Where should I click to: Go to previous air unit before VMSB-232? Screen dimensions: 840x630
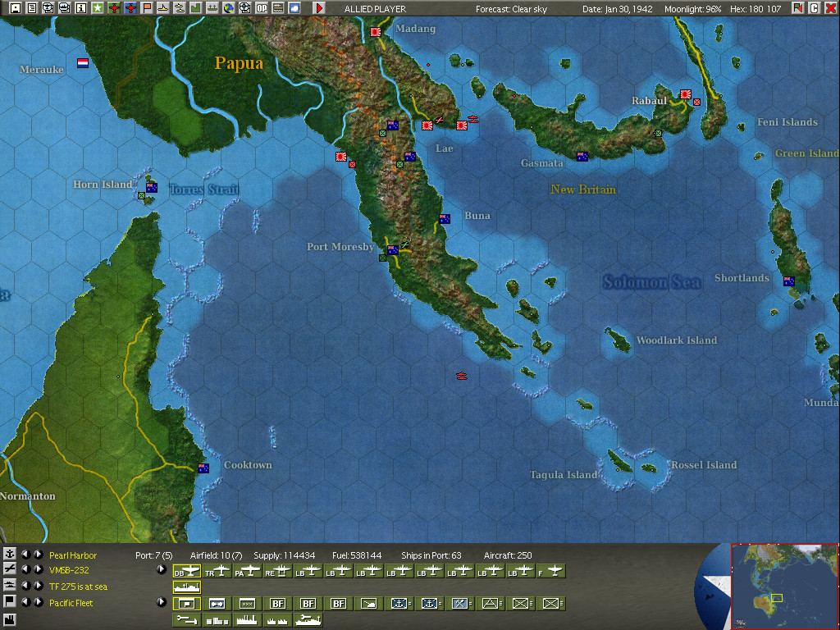pos(25,569)
